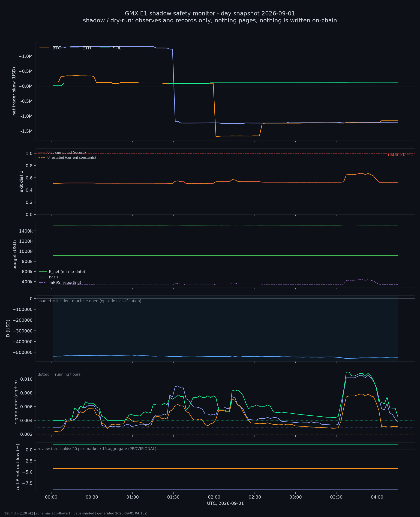Click the ETH legend line sample
420x517 pixels.
pyautogui.click(x=75, y=48)
